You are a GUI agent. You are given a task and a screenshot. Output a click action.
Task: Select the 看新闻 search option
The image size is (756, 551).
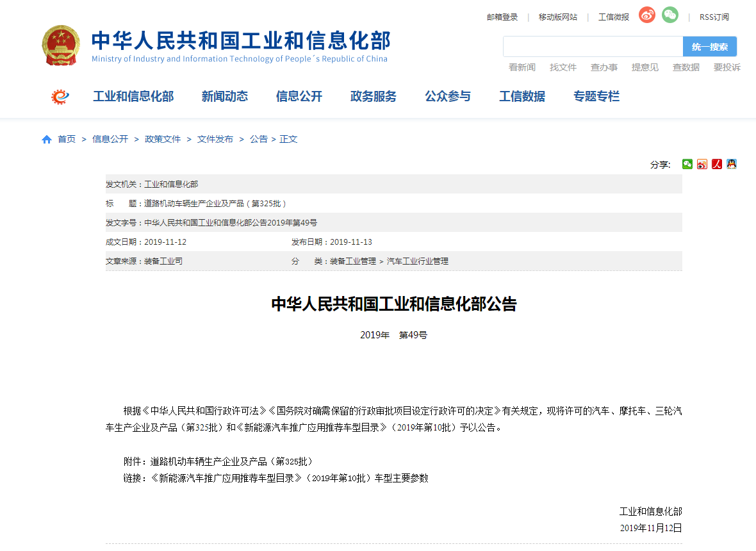pos(522,67)
